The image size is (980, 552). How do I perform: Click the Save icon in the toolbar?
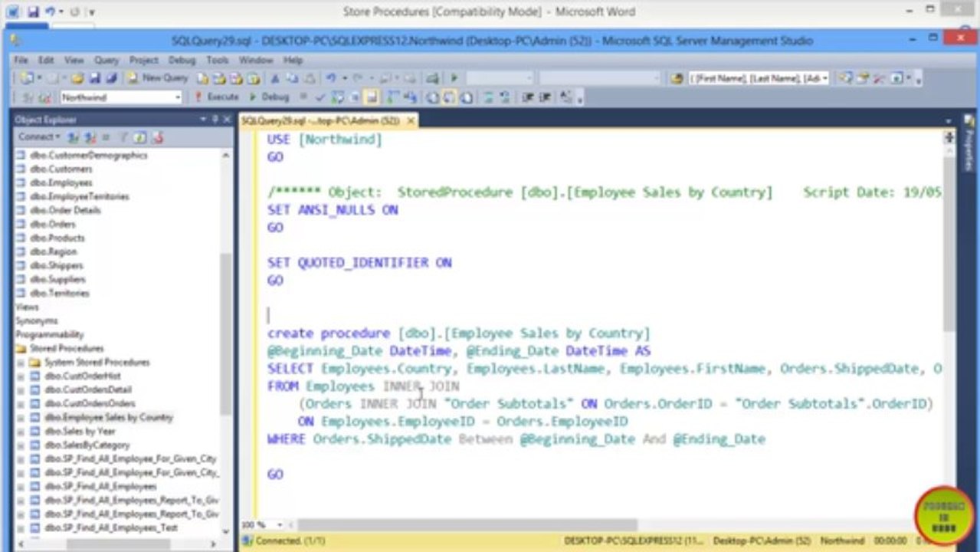tap(94, 78)
